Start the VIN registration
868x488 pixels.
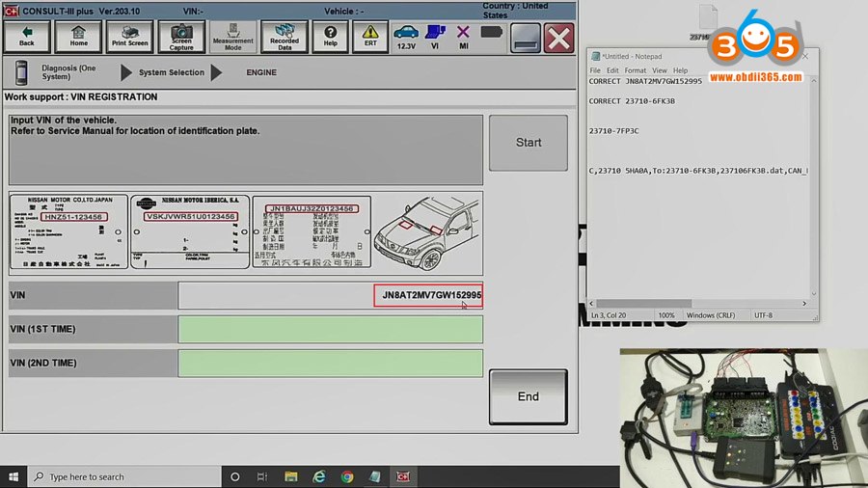coord(529,143)
